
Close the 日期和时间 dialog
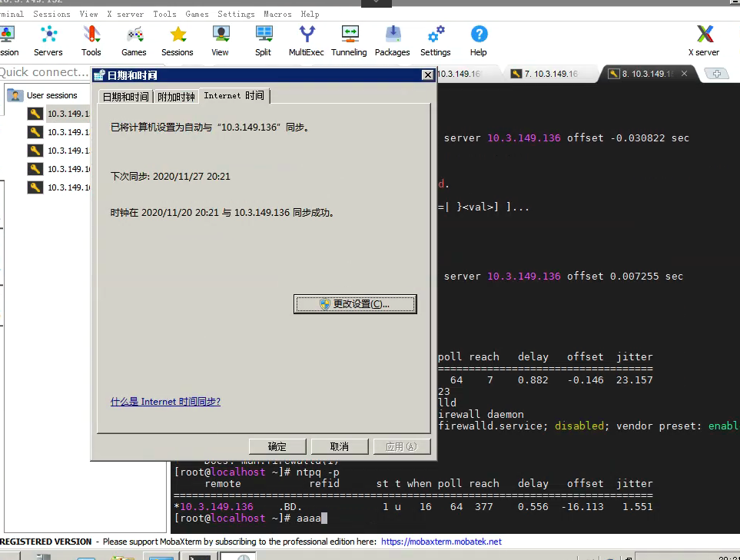point(427,75)
